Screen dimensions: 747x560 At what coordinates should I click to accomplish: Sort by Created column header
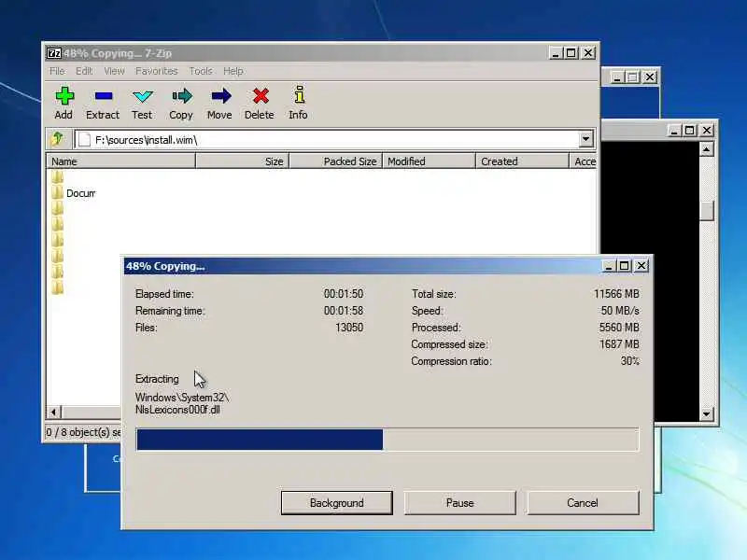[x=522, y=161]
